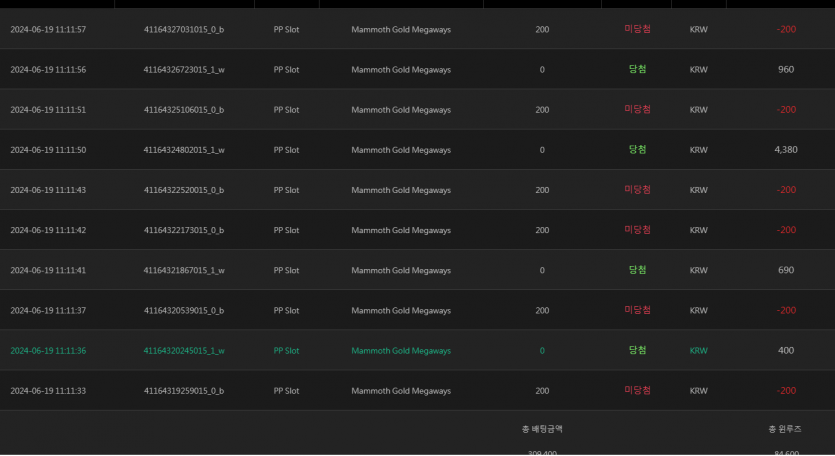The image size is (835, 456).
Task: Click transaction ID 41164322173015_0_b
Action: pos(184,230)
